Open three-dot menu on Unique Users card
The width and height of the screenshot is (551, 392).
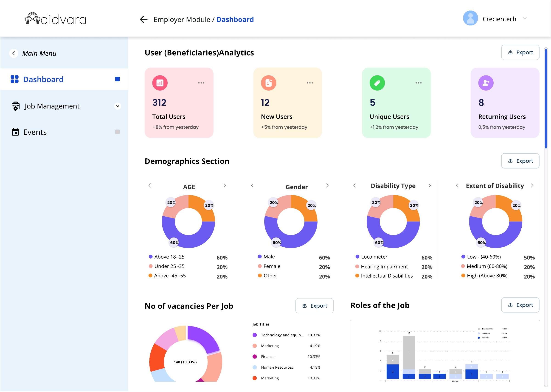(418, 83)
